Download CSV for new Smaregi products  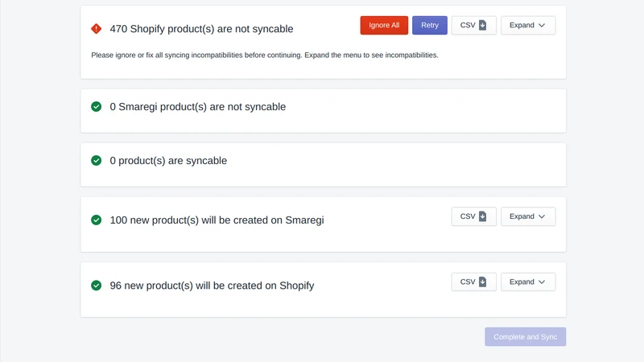473,216
